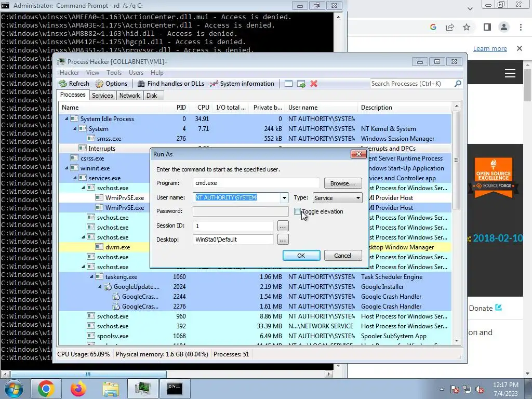The width and height of the screenshot is (532, 399).
Task: Open the hamburger menu on the webpage
Action: pos(510,73)
